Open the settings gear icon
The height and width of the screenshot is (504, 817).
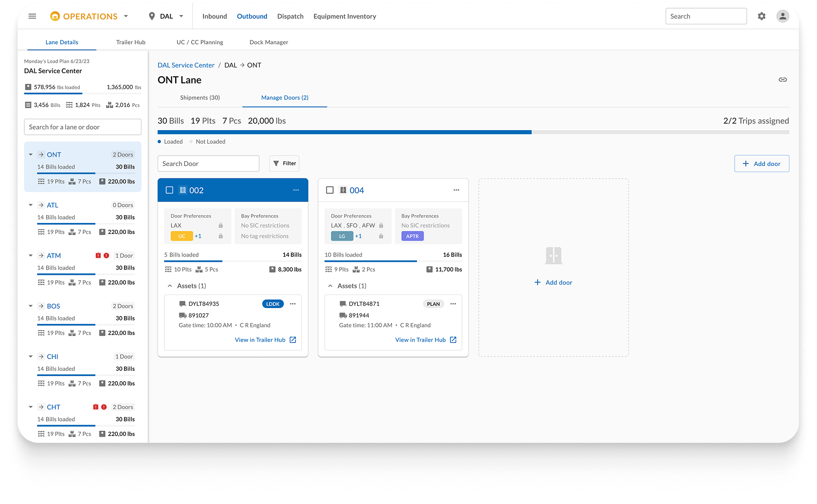[762, 16]
